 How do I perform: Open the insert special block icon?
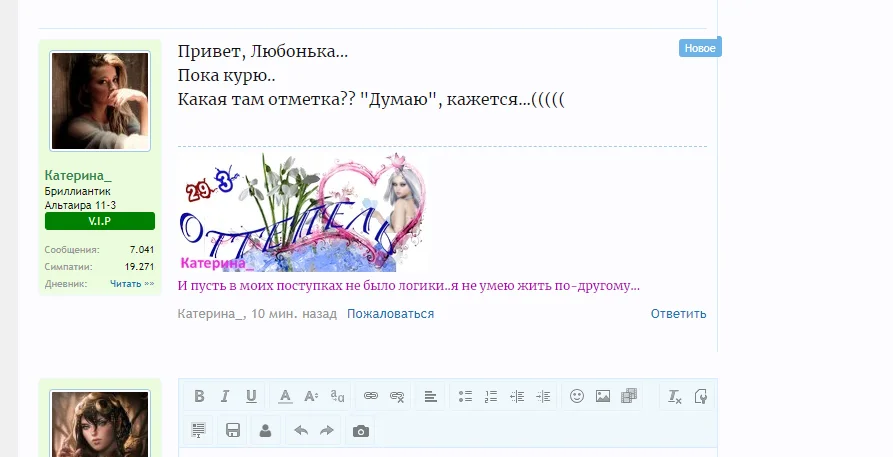[x=198, y=430]
